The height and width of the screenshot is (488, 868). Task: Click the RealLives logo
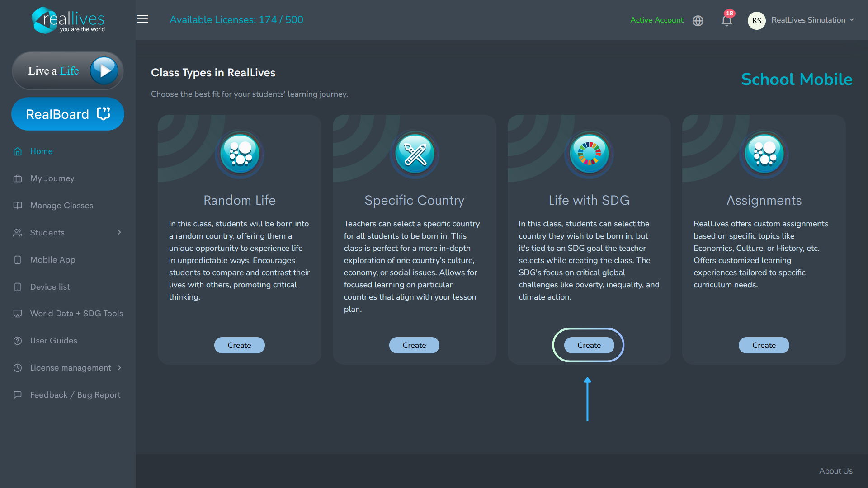click(x=68, y=20)
